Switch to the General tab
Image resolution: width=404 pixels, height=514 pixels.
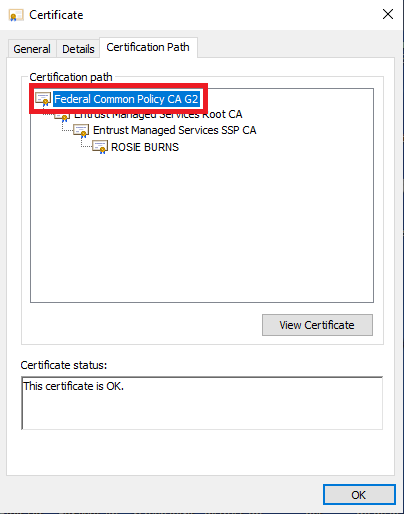[x=32, y=49]
